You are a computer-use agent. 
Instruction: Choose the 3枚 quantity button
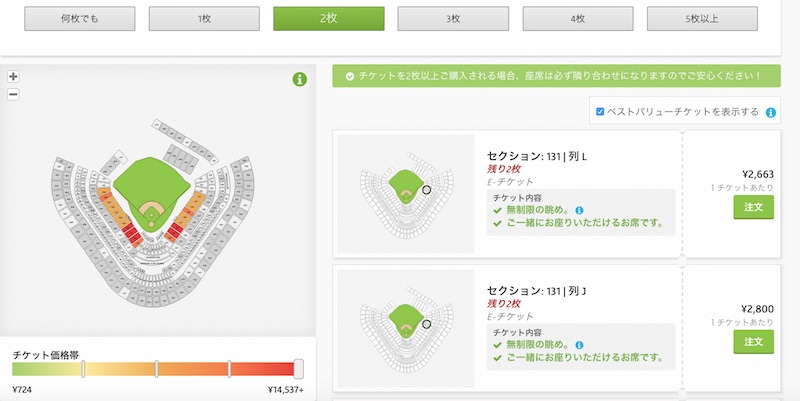click(453, 19)
